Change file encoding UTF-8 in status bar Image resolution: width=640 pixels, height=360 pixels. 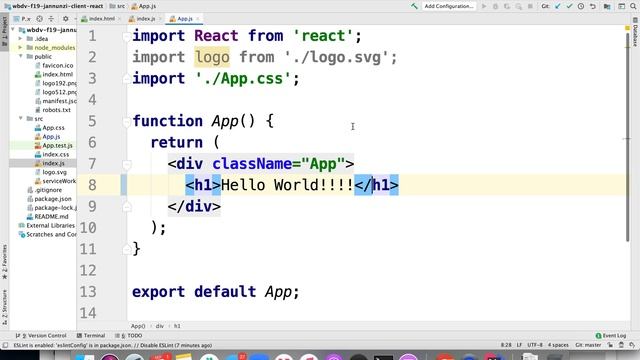[x=535, y=345]
